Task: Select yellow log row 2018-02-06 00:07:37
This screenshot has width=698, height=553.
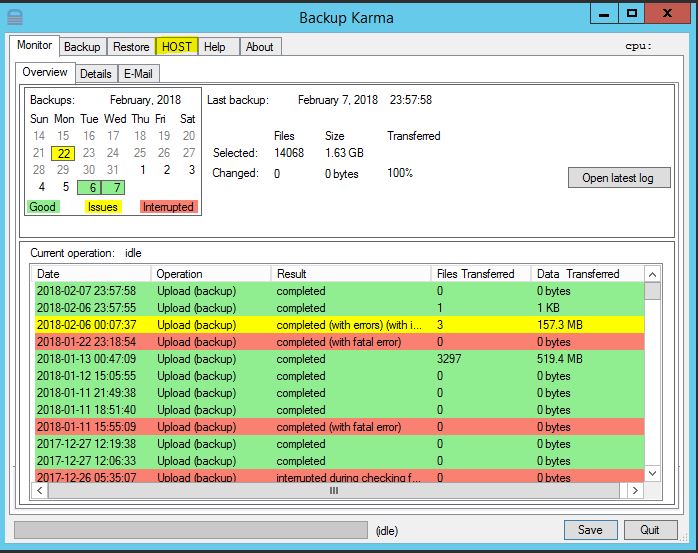Action: [x=339, y=325]
